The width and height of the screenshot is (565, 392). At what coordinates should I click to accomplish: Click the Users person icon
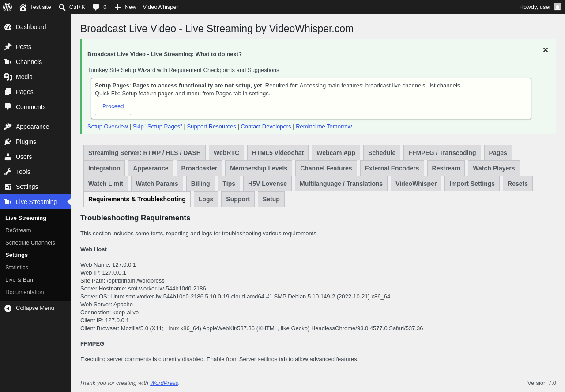[x=8, y=157]
